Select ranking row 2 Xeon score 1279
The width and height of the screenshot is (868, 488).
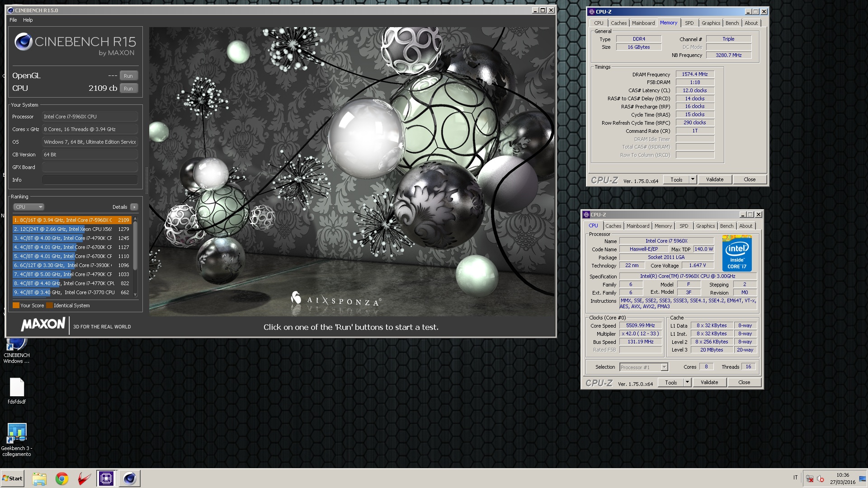point(72,229)
